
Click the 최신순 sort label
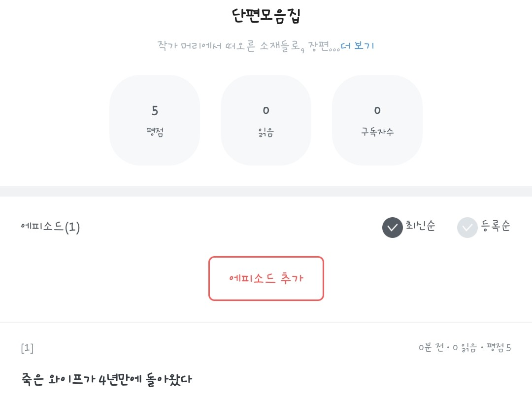click(x=420, y=227)
